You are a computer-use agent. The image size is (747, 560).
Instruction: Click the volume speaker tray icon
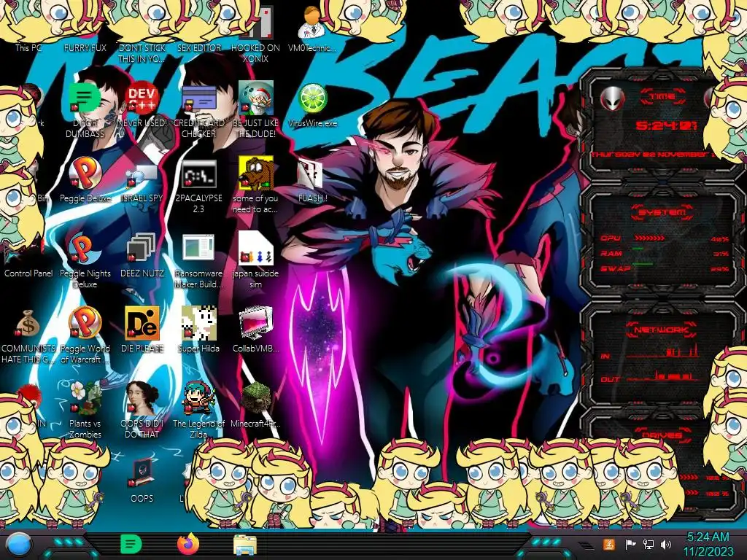[x=666, y=545]
